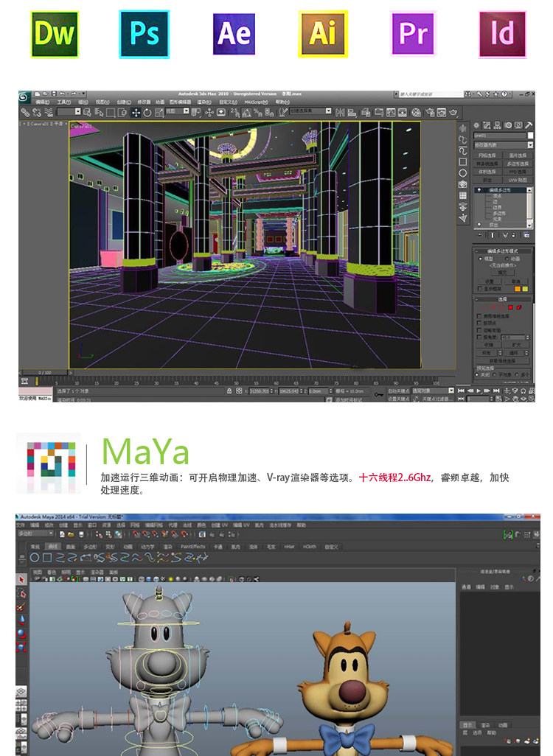Screen dimensions: 553x756
Task: Go to end frame in 3ds Max
Action: (x=496, y=391)
